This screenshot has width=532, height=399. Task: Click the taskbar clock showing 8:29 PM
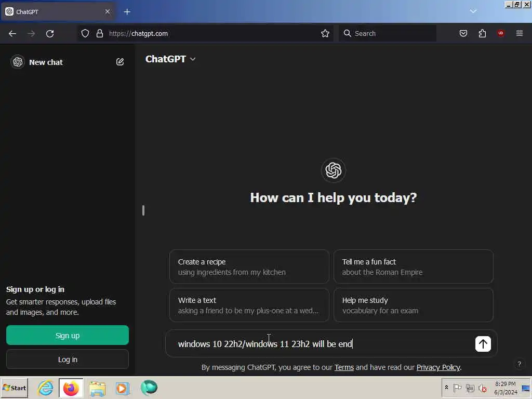(506, 388)
